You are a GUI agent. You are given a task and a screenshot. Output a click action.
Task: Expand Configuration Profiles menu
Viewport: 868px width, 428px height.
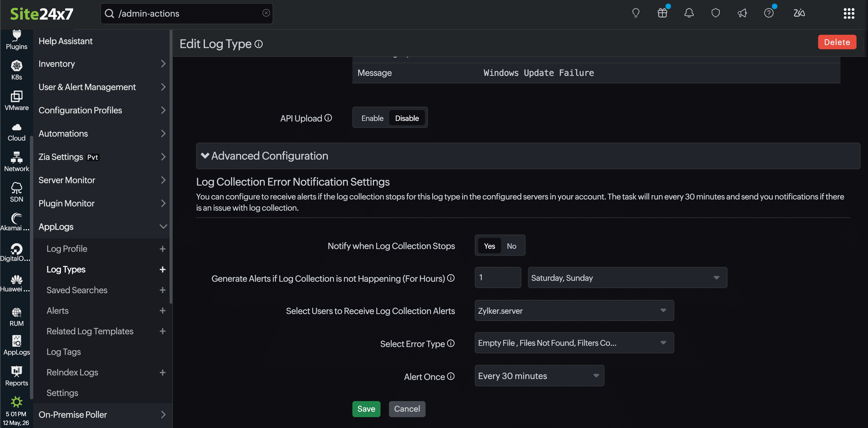pos(102,110)
